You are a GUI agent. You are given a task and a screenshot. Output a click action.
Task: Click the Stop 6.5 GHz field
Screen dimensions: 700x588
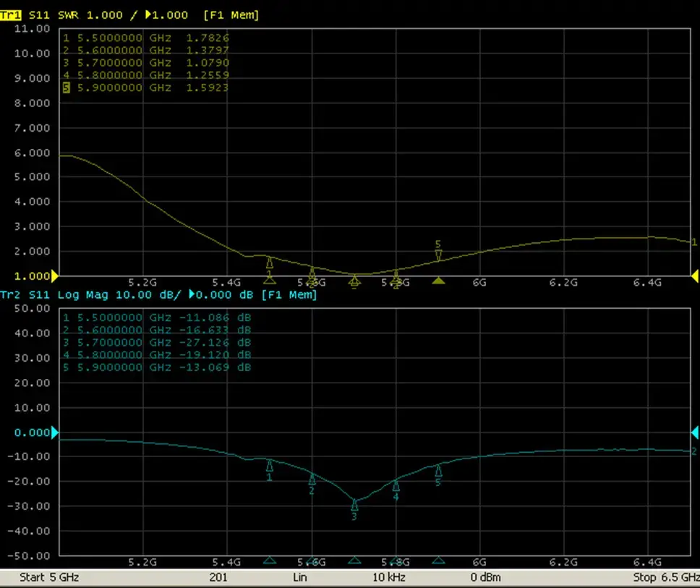(x=666, y=577)
